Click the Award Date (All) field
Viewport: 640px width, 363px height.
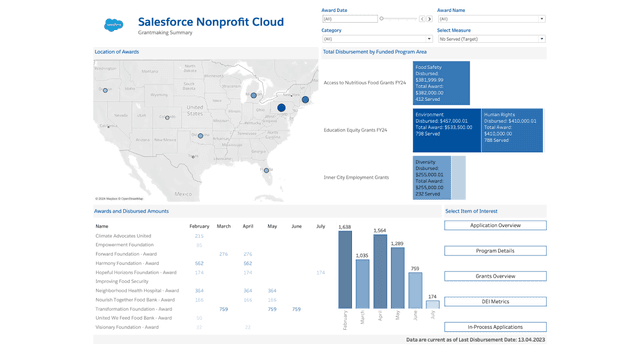[x=350, y=19]
